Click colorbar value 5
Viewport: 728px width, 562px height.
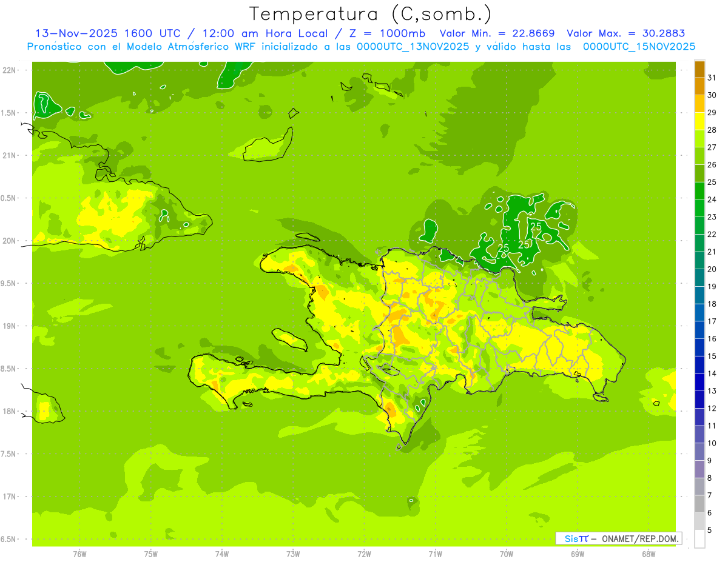(710, 530)
